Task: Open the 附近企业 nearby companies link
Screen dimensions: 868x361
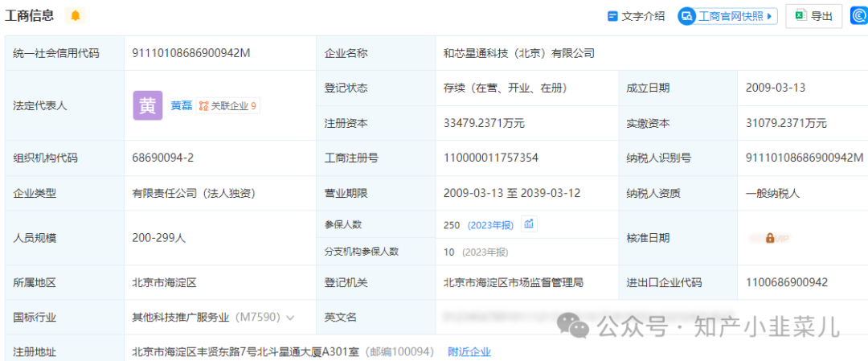Action: (x=469, y=351)
